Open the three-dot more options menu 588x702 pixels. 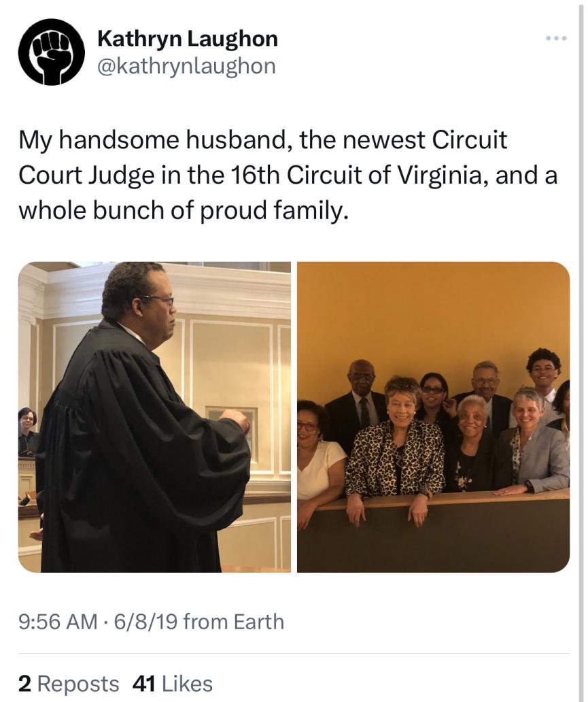(x=556, y=38)
